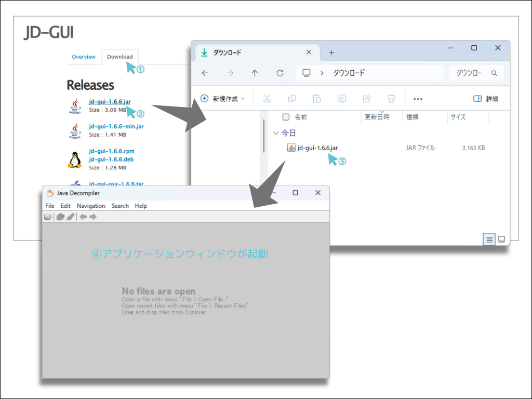Click the Backward arrow in Java Decompiler toolbar
Screen dimensions: 532x399
pos(83,217)
